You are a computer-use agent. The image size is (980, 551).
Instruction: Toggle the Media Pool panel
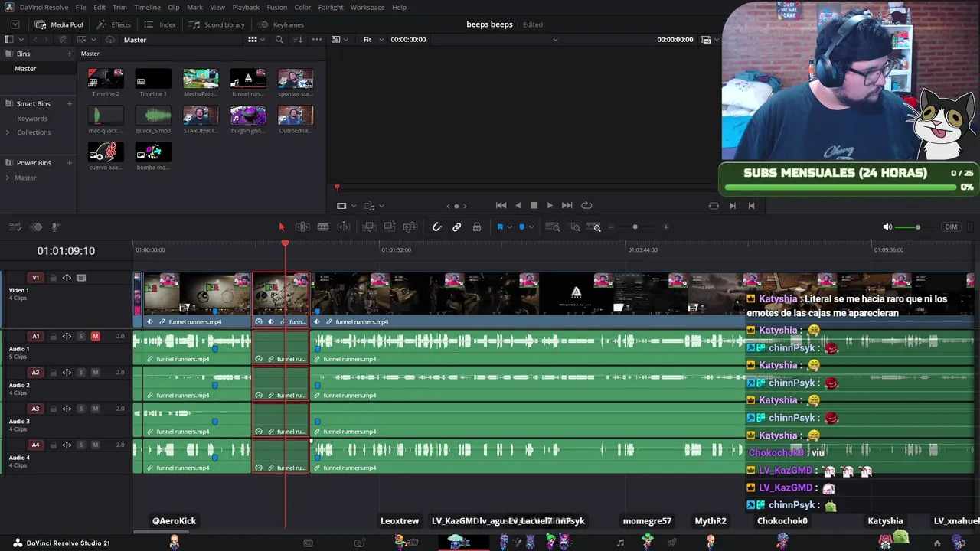click(59, 24)
